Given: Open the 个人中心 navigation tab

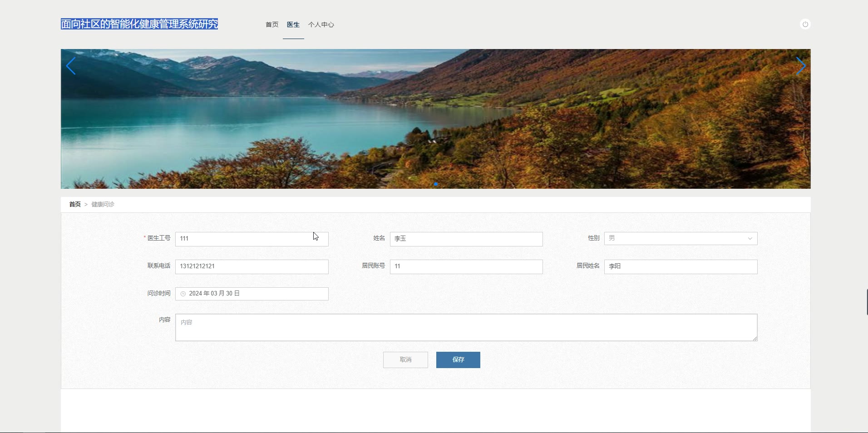Looking at the screenshot, I should point(321,25).
